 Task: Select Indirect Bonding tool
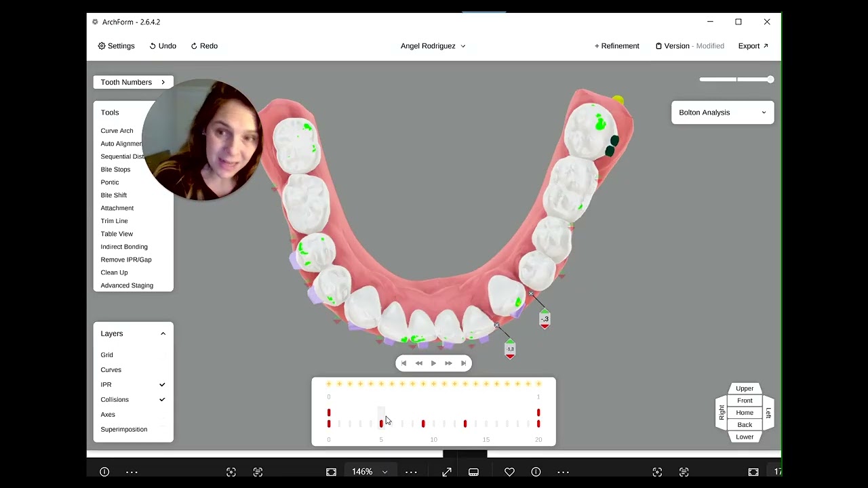(124, 247)
